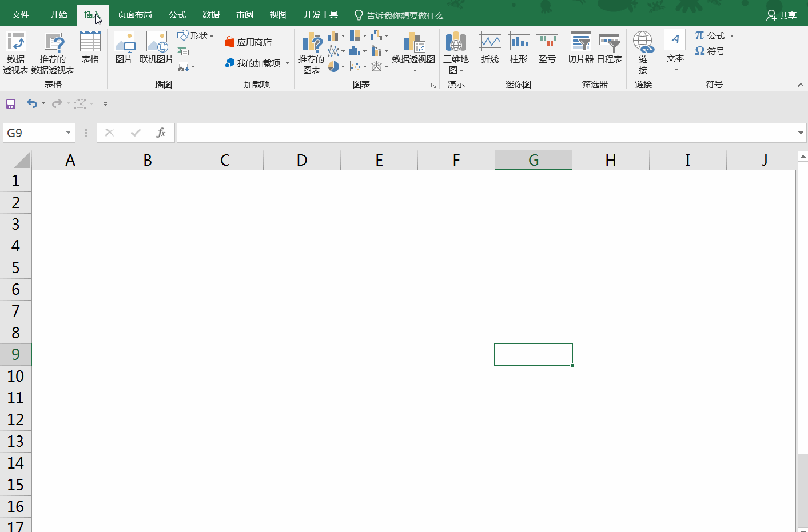Save the workbook from quick access
Screen dimensions: 808x532
pos(11,103)
